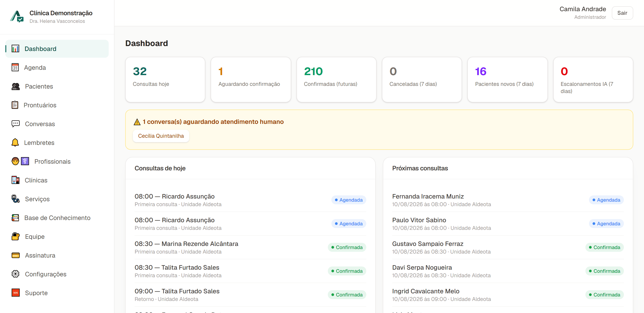Click the Camila Andrade user name
Screen dimensions: 644x313
tap(583, 9)
